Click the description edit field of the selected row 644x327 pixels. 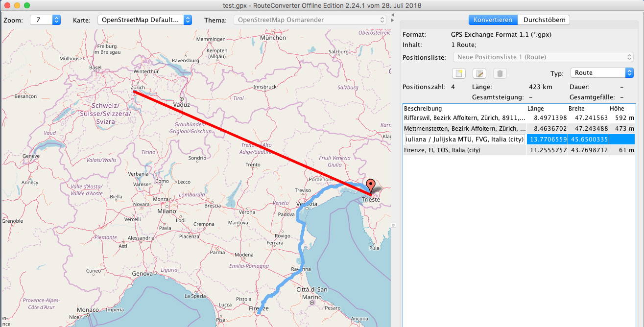click(464, 140)
